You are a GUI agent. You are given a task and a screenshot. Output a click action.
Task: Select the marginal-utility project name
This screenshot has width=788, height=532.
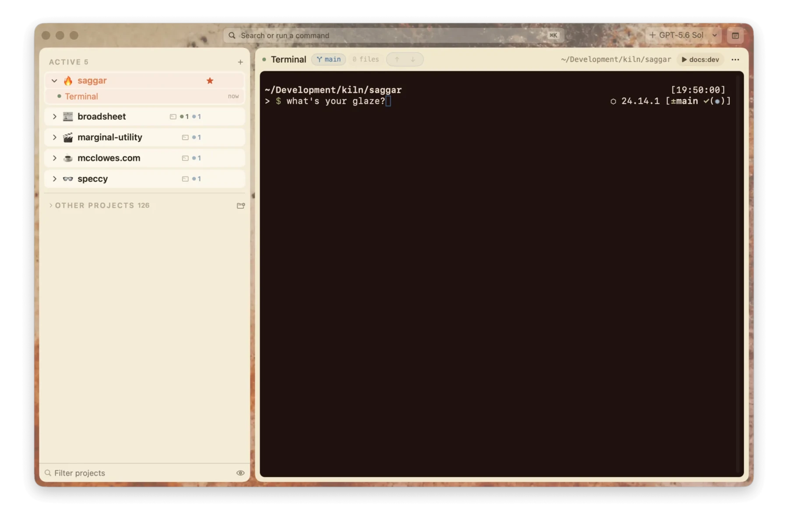[x=110, y=137]
